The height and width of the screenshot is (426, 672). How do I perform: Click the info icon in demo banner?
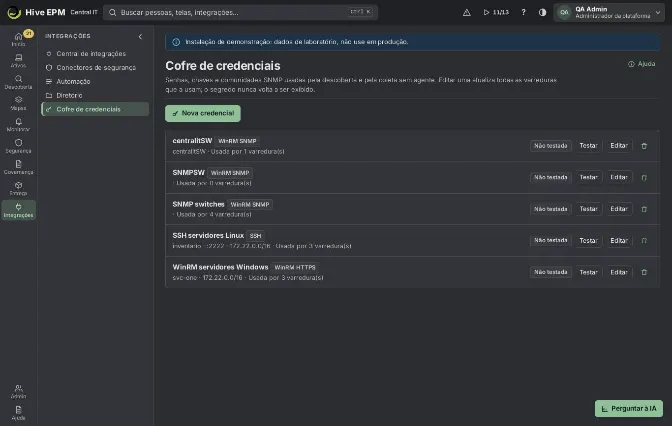pyautogui.click(x=176, y=42)
